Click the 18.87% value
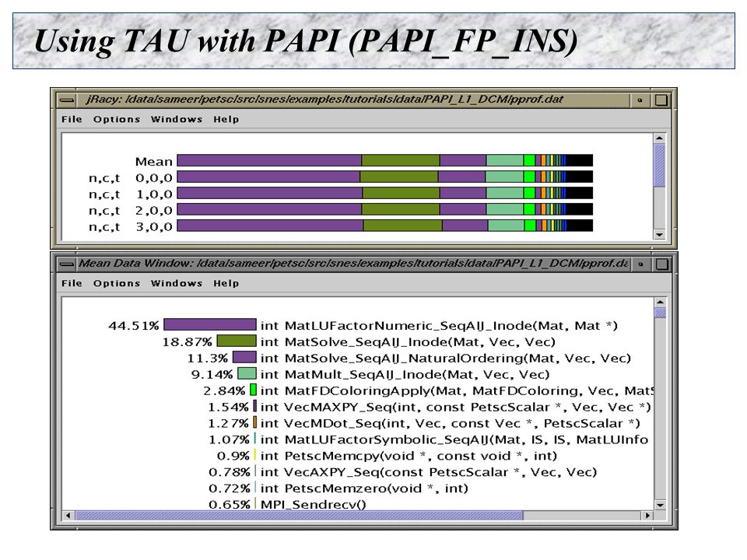The image size is (747, 560). 187,342
